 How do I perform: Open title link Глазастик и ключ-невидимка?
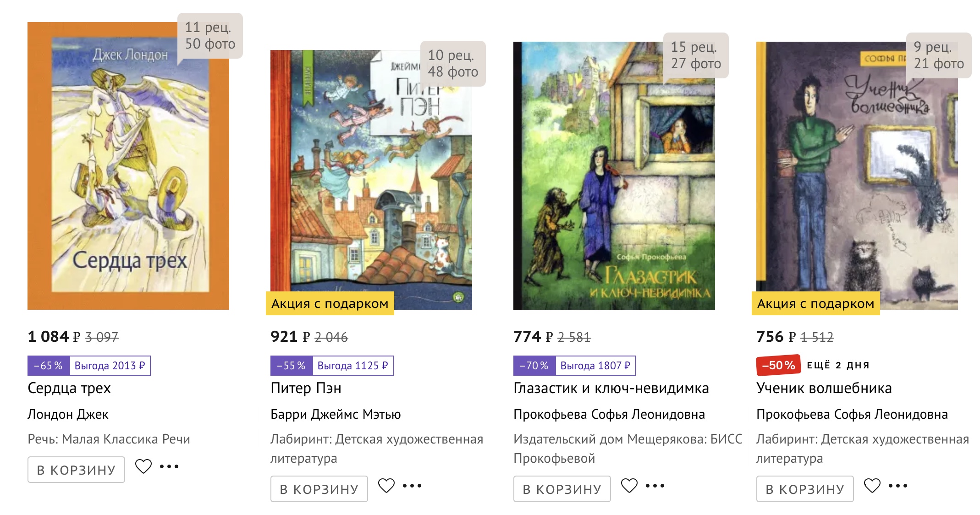pyautogui.click(x=611, y=388)
